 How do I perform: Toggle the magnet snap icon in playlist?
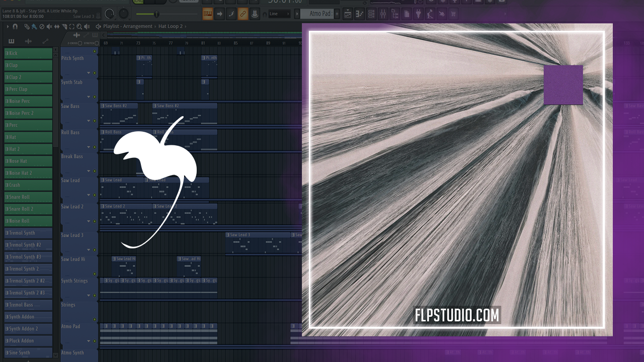click(x=15, y=26)
